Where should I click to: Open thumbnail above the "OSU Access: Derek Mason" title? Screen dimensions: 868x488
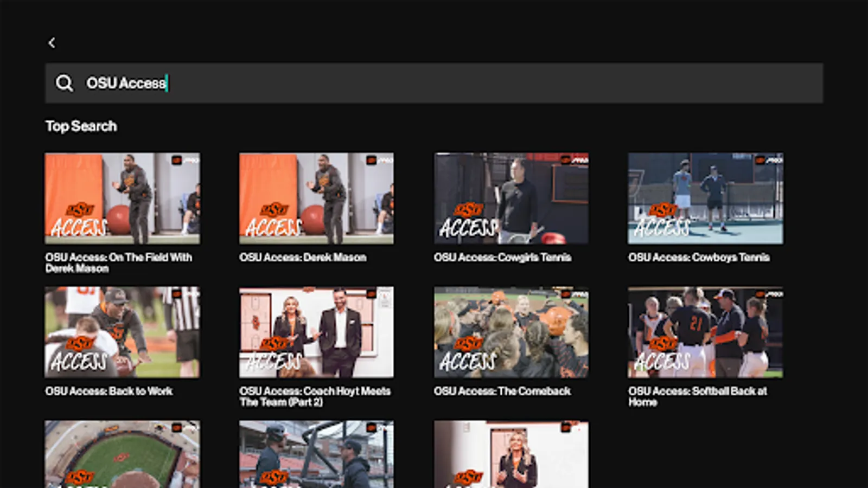tap(317, 198)
